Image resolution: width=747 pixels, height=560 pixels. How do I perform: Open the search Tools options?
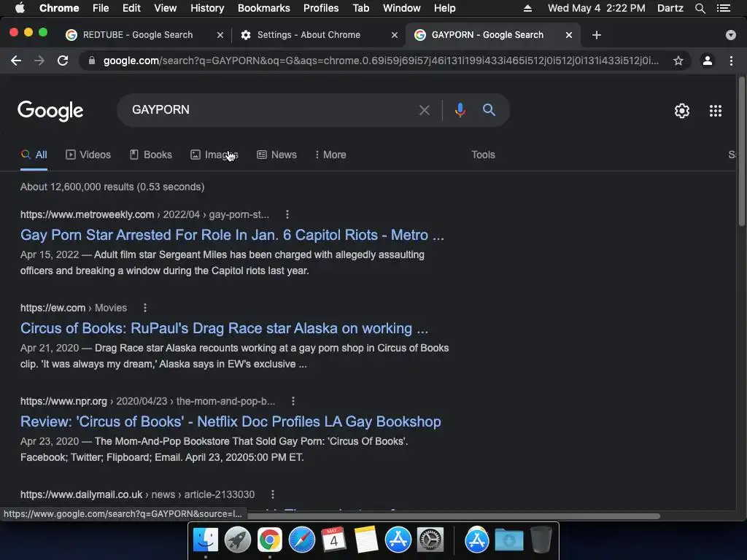(483, 155)
